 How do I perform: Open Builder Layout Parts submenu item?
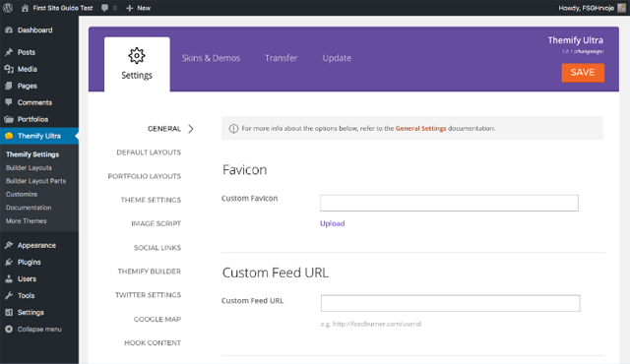[35, 181]
